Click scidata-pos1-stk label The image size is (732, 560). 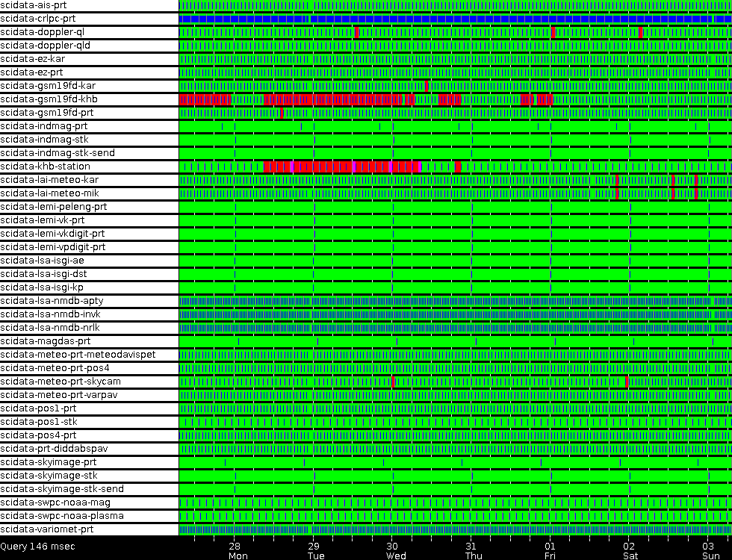pyautogui.click(x=39, y=422)
